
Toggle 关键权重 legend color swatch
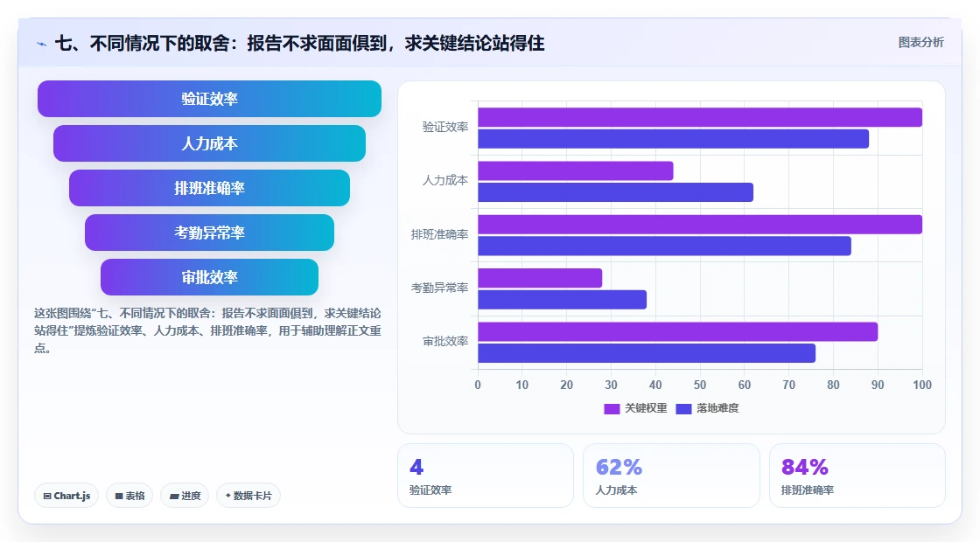click(612, 408)
